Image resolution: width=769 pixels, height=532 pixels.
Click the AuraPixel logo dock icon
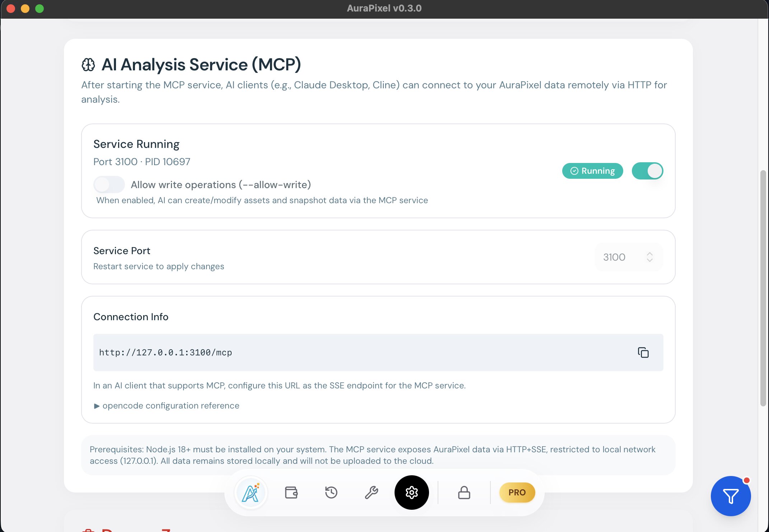click(x=251, y=493)
